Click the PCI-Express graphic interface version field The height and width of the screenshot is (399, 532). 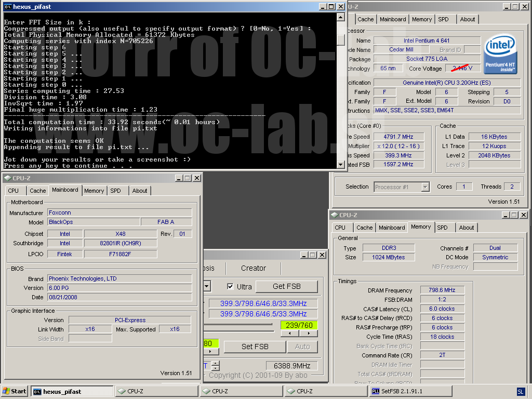pos(130,320)
